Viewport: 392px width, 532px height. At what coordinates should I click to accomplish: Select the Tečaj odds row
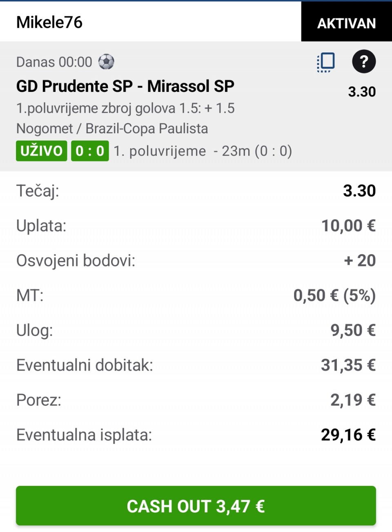tap(196, 191)
